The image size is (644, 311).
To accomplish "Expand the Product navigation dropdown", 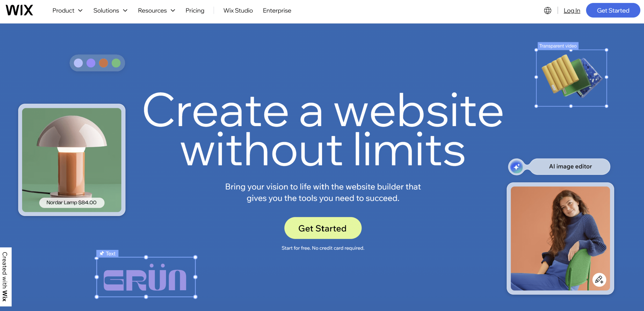I will point(67,10).
